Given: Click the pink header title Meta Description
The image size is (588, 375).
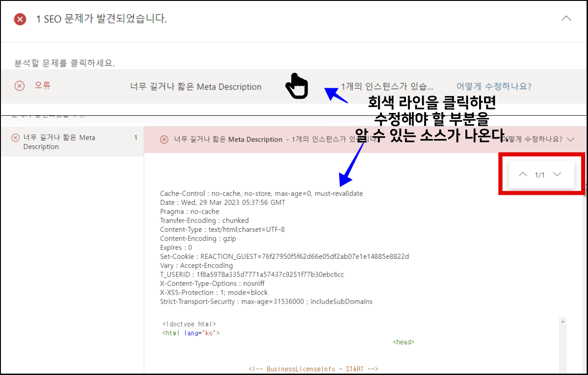Looking at the screenshot, I should (x=255, y=139).
